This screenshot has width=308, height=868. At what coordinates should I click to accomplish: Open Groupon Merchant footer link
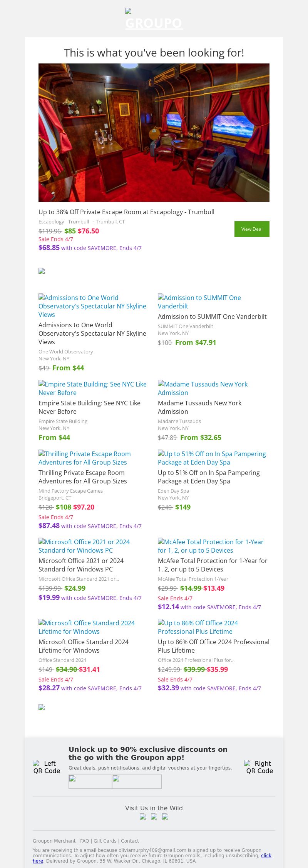point(54,841)
